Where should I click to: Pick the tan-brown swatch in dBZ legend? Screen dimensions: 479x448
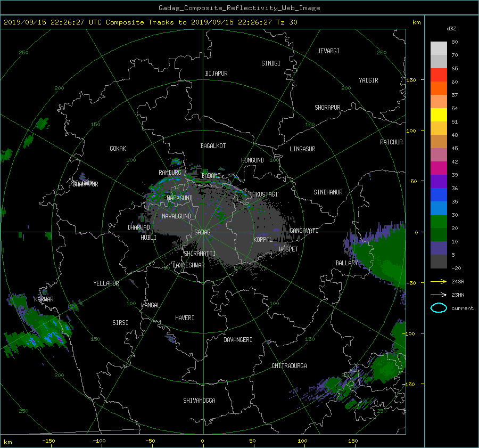(x=439, y=142)
